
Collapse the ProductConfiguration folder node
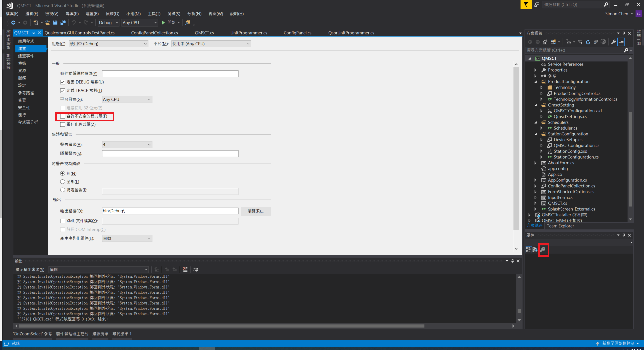click(x=536, y=82)
